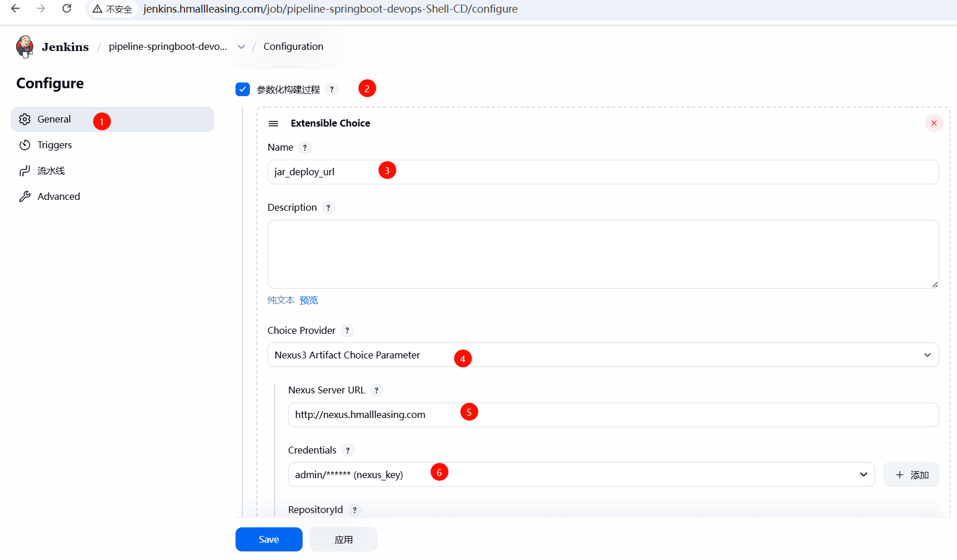The height and width of the screenshot is (560, 957).
Task: Open the Credentials dropdown
Action: coord(581,475)
